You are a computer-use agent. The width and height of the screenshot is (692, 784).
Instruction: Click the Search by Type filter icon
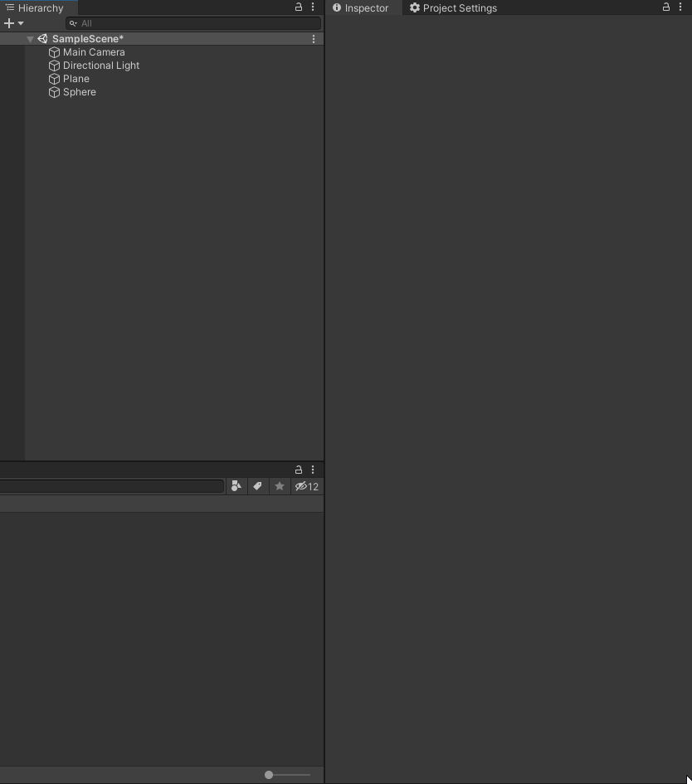point(236,486)
